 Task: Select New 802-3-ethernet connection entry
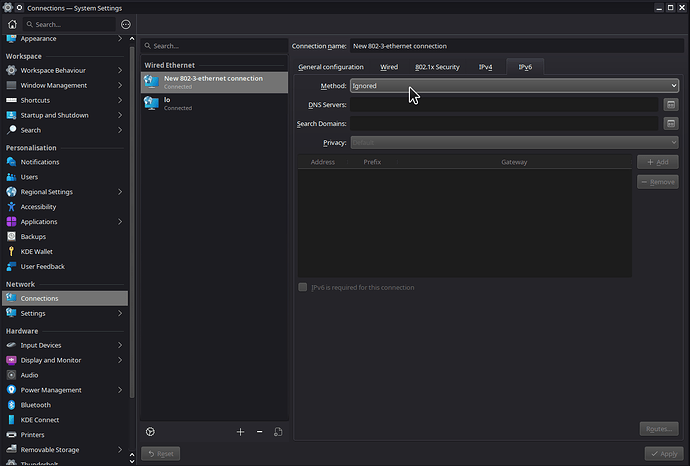214,82
